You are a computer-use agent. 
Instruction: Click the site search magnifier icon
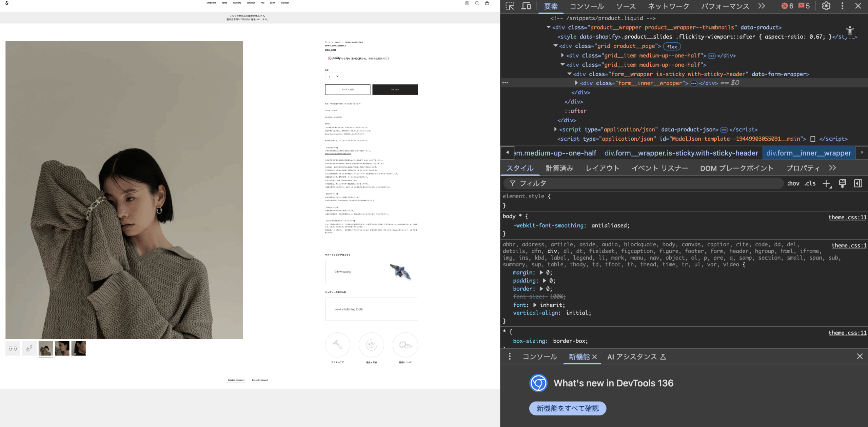click(477, 3)
